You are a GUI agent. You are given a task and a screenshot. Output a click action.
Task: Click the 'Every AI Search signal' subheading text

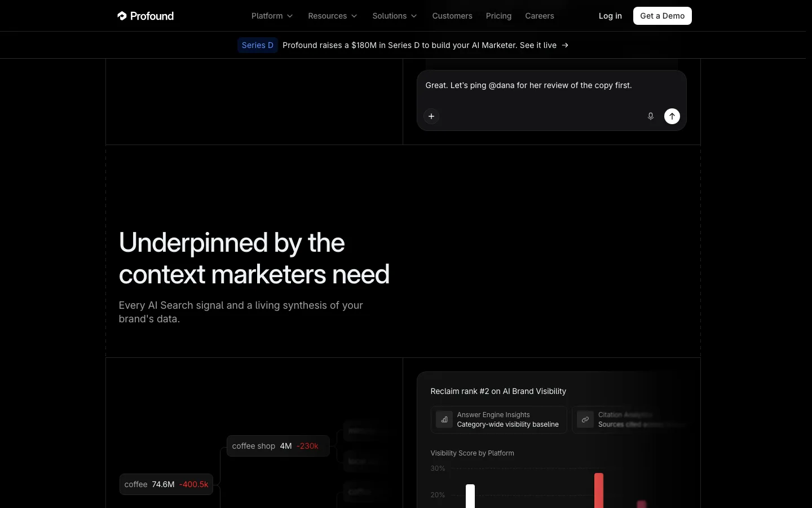[x=241, y=312]
